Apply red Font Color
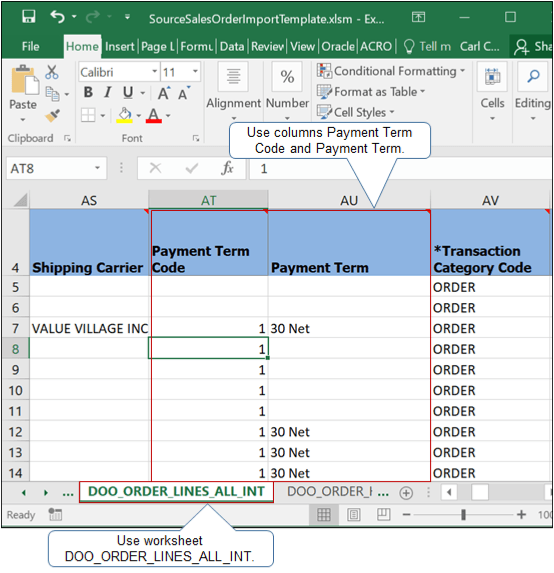Image resolution: width=554 pixels, height=573 pixels. coord(153,115)
